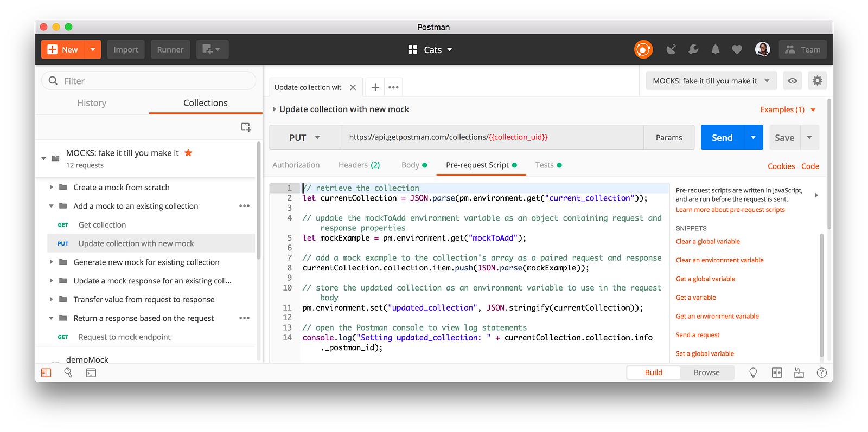The height and width of the screenshot is (432, 868).
Task: Save the request
Action: 784,138
